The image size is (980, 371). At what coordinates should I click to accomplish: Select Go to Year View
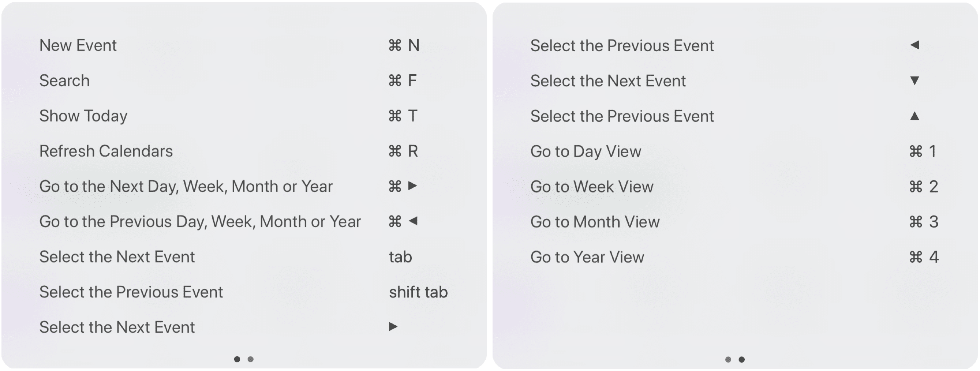click(587, 257)
